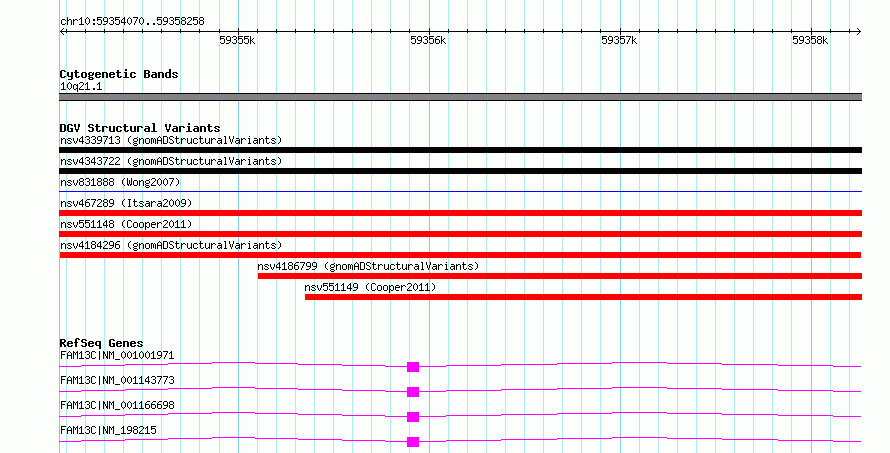Select the Cytogenetic Bands track title
Viewport: 890px width, 453px height.
coord(119,74)
